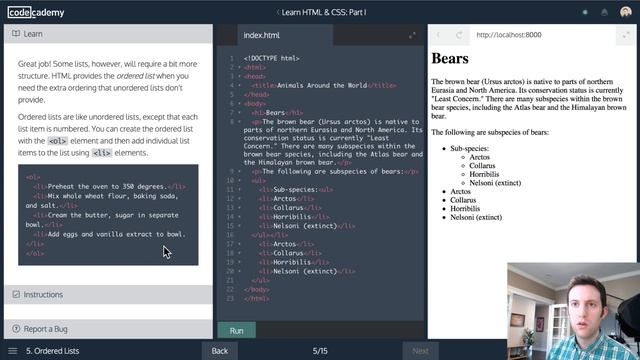640x360 pixels.
Task: Click the li code tag in lesson text
Action: coord(102,153)
